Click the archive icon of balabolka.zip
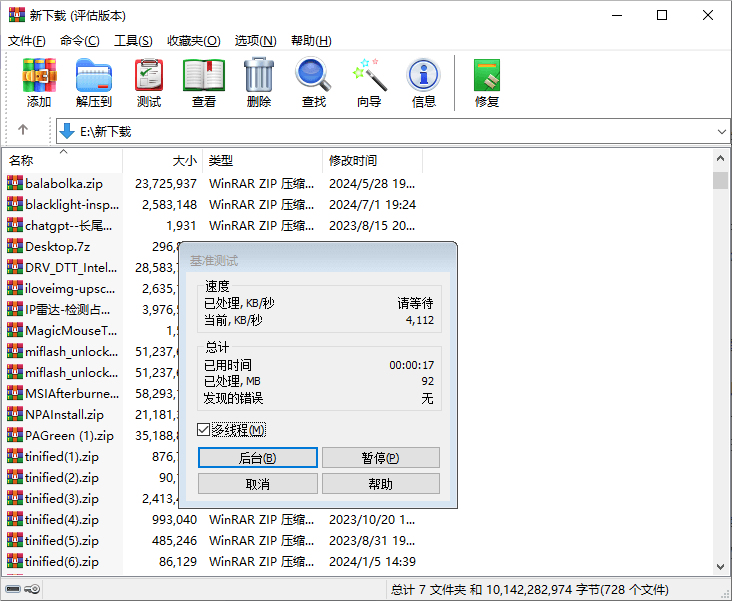 coord(15,183)
